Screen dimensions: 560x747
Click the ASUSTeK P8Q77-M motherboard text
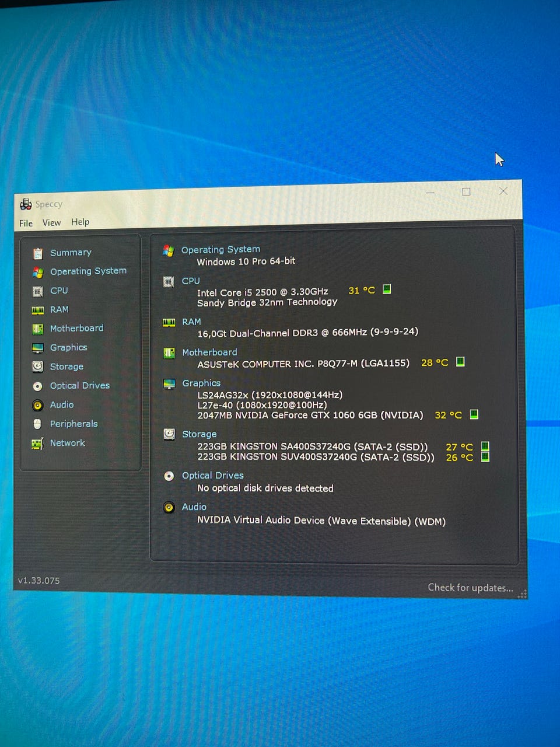point(303,364)
